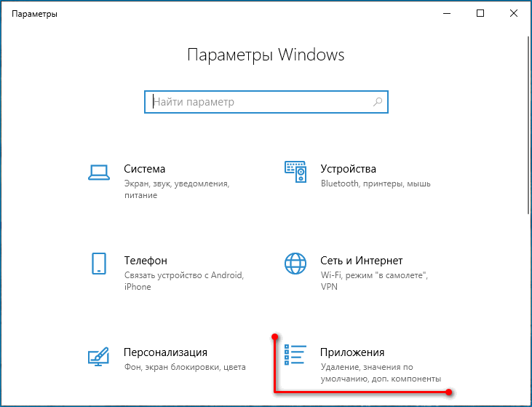Click the text Wi-Fi, режим "в самолете", VPN
This screenshot has width=532, height=407.
tap(374, 281)
